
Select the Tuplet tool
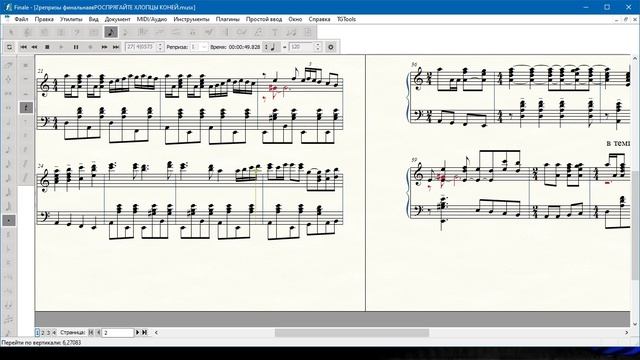point(160,32)
